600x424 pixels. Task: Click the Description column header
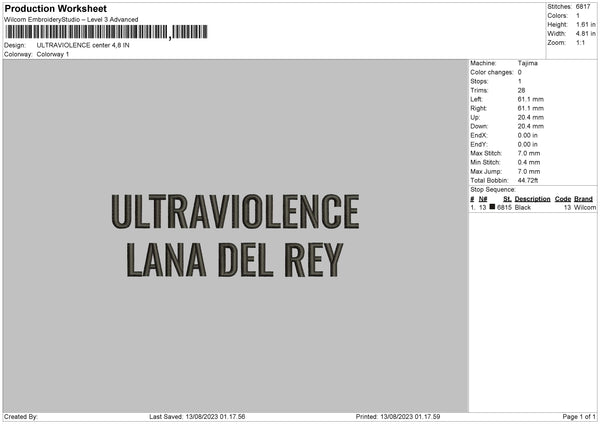click(532, 199)
